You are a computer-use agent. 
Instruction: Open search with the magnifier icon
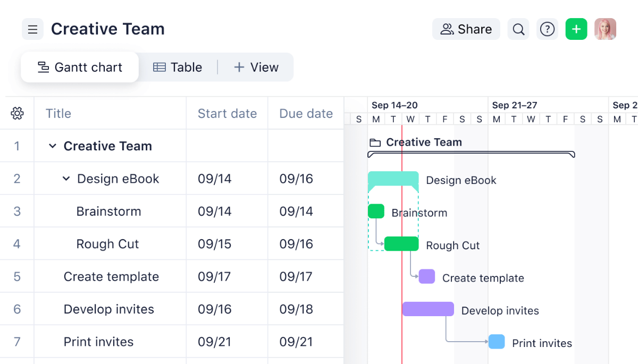[518, 29]
